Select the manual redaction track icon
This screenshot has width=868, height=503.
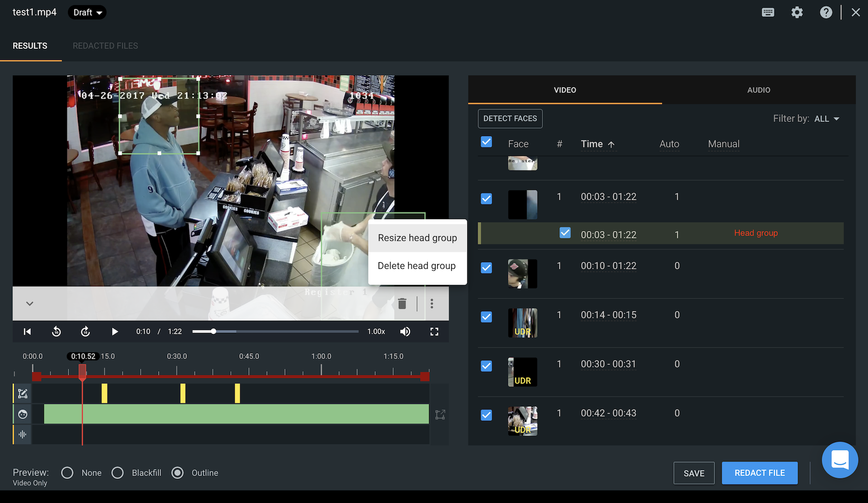23,393
